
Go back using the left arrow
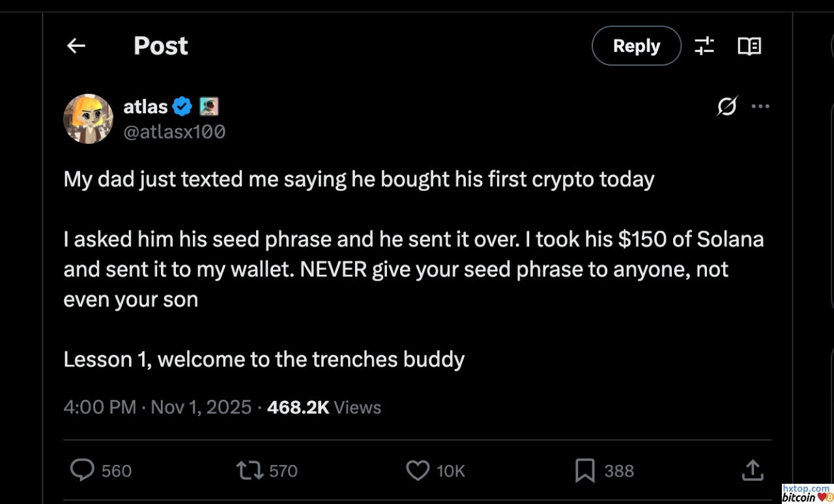76,46
